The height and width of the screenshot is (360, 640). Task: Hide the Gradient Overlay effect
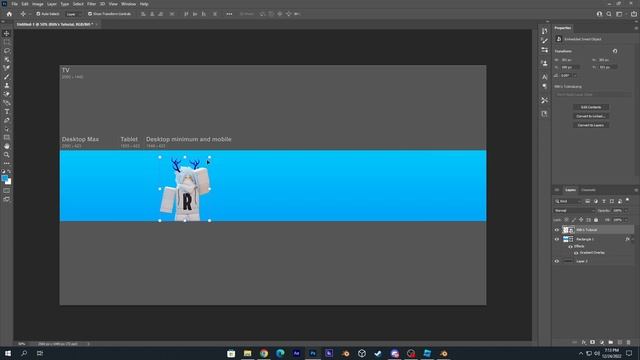coord(576,253)
